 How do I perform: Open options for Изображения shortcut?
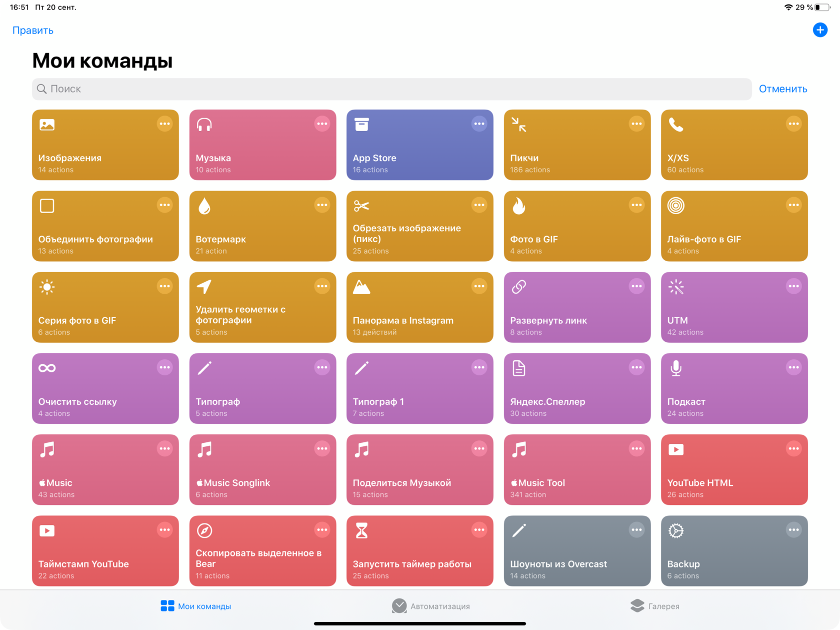click(x=164, y=124)
